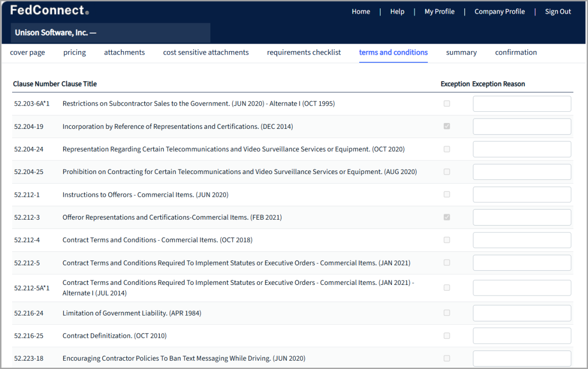Click the Clause Title column header

tap(79, 84)
